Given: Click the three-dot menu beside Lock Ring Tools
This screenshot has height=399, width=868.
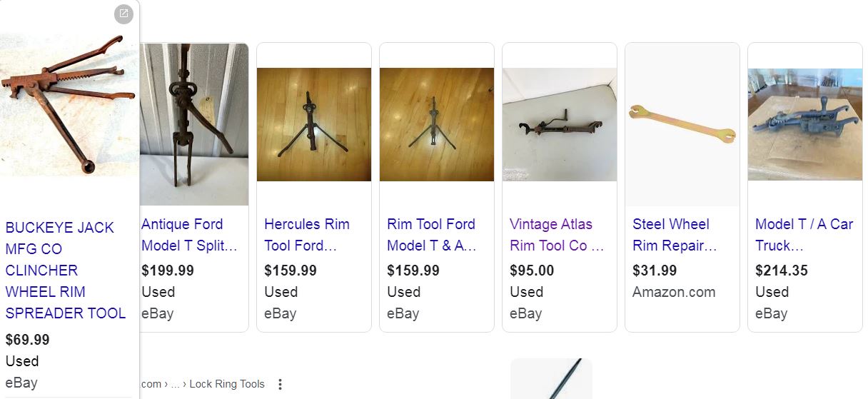Looking at the screenshot, I should 280,385.
